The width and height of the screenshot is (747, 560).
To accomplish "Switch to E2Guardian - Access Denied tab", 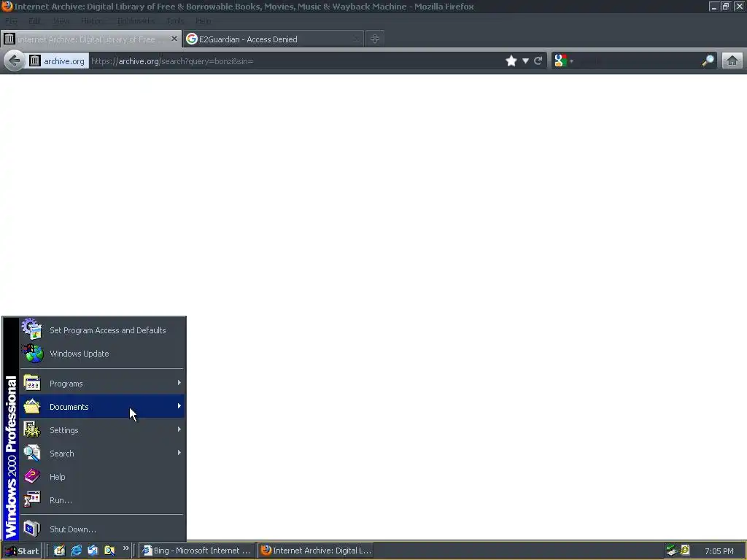I will point(273,39).
